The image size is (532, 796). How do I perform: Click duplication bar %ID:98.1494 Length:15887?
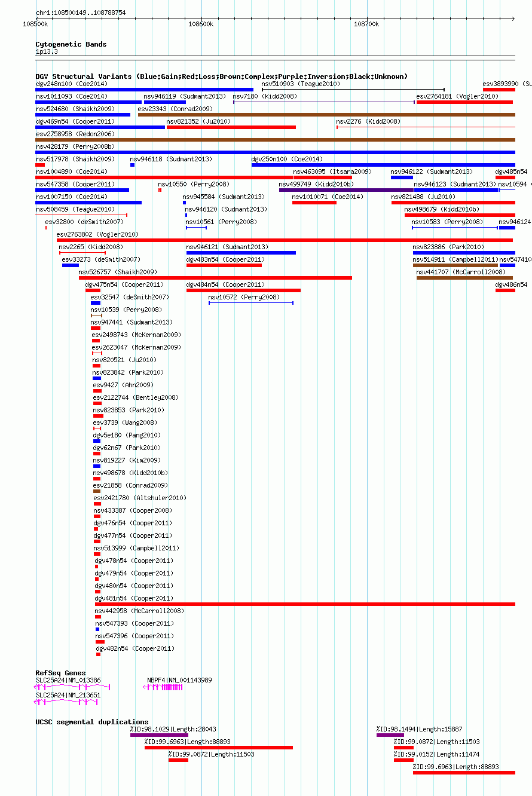(390, 735)
